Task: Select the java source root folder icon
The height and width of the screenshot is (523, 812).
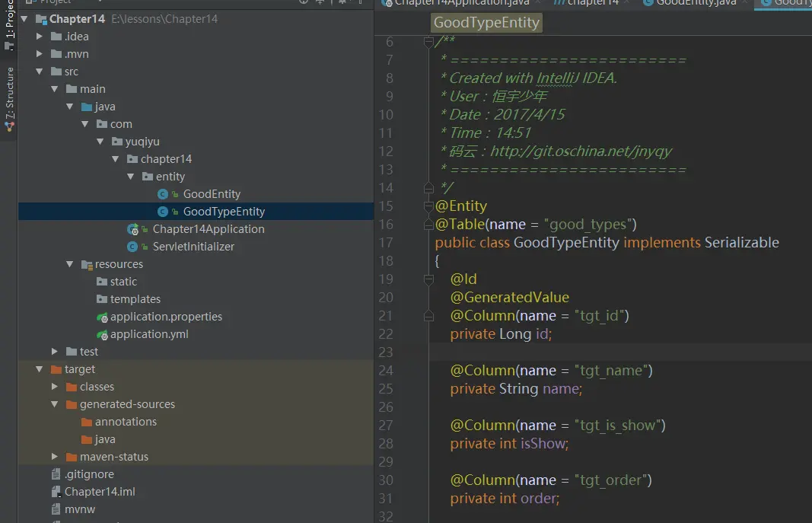Action: pos(87,107)
